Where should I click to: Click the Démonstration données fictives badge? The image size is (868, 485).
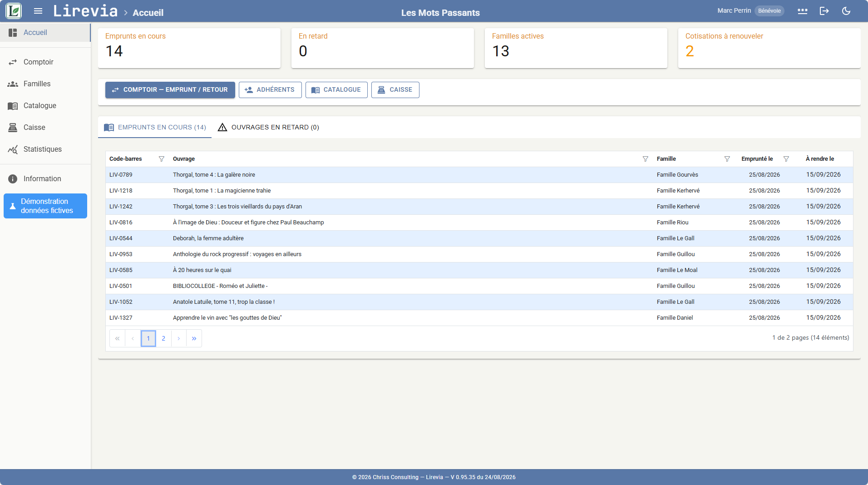coord(45,206)
